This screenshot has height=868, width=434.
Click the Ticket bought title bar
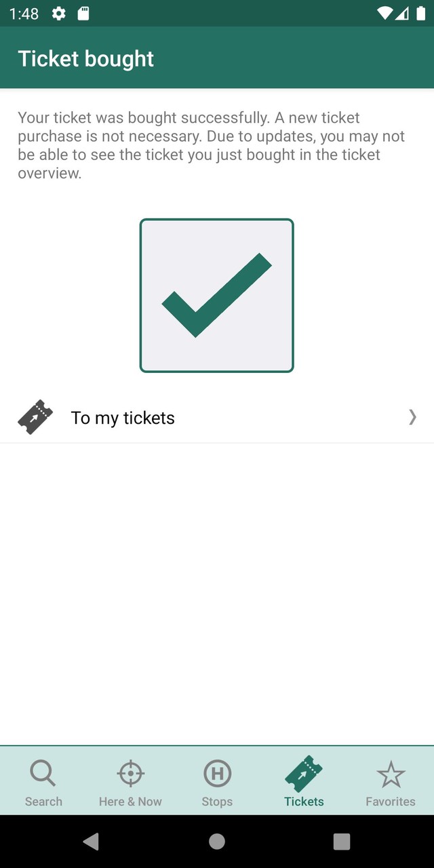[85, 58]
